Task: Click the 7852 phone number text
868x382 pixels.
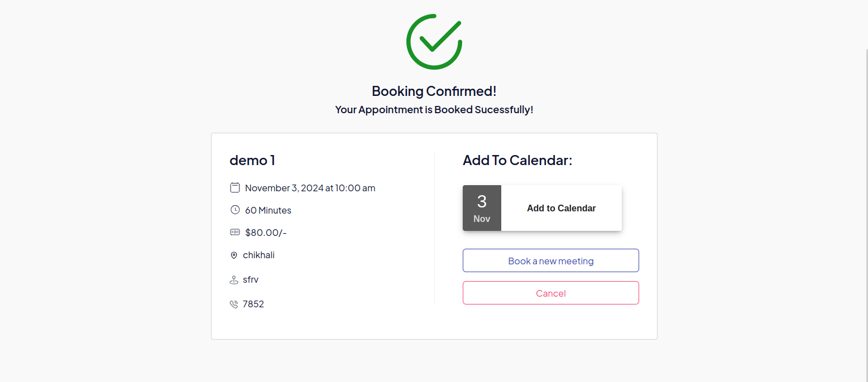Action: (253, 304)
